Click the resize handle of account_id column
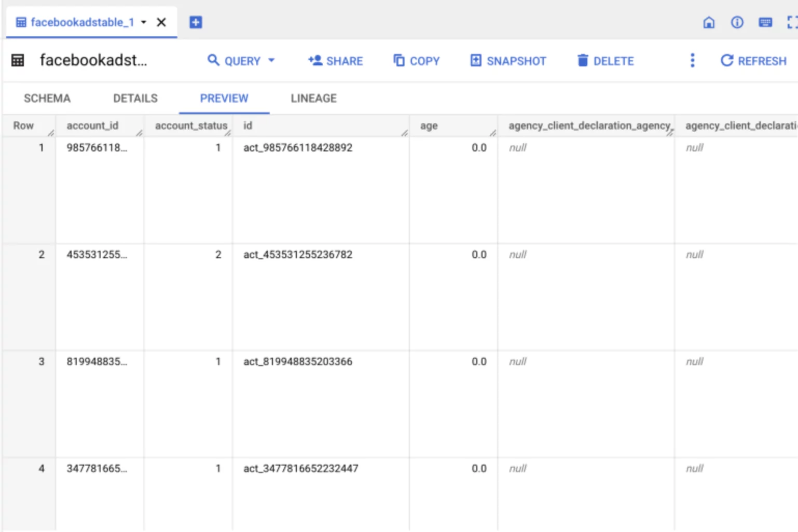The height and width of the screenshot is (532, 798). tap(139, 133)
